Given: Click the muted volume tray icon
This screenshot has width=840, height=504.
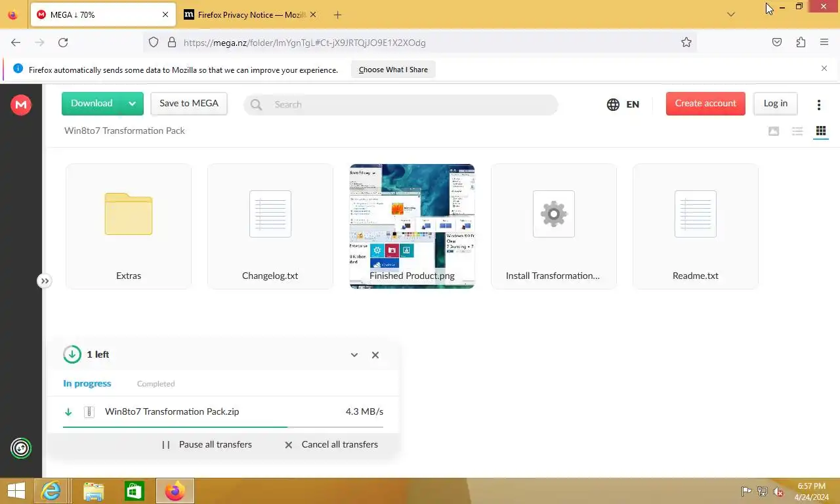Looking at the screenshot, I should (x=778, y=492).
